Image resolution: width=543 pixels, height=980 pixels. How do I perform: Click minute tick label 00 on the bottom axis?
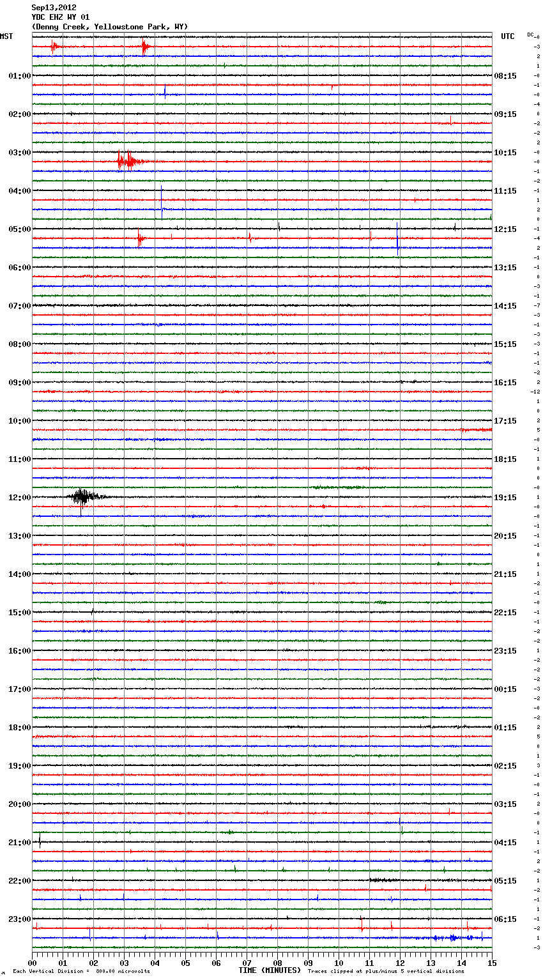pyautogui.click(x=32, y=963)
